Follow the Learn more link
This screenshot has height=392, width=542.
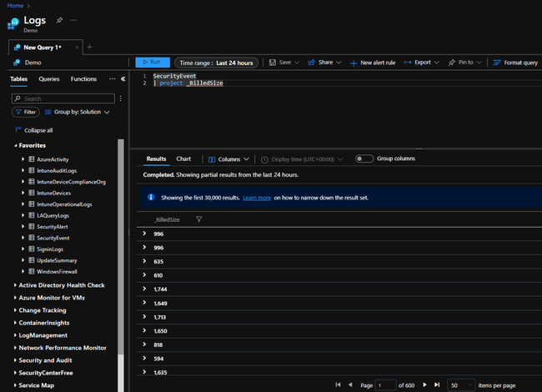pyautogui.click(x=256, y=198)
